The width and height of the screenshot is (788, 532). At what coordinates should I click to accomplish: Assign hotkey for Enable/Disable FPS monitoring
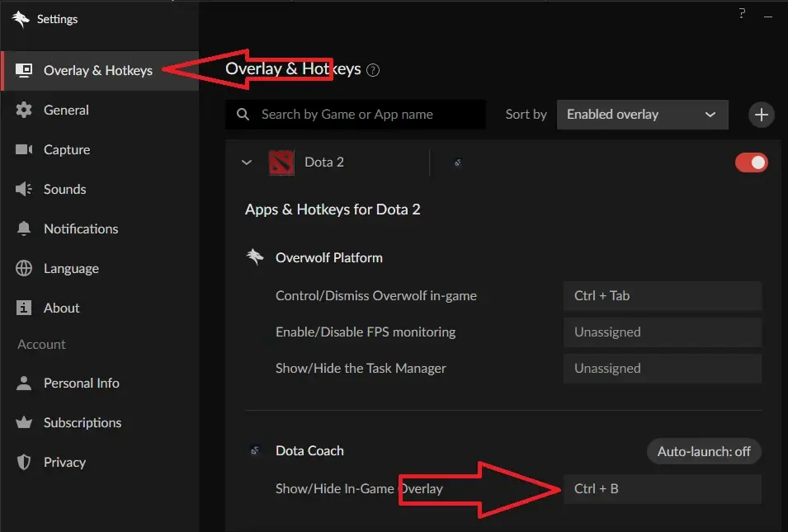coord(662,332)
